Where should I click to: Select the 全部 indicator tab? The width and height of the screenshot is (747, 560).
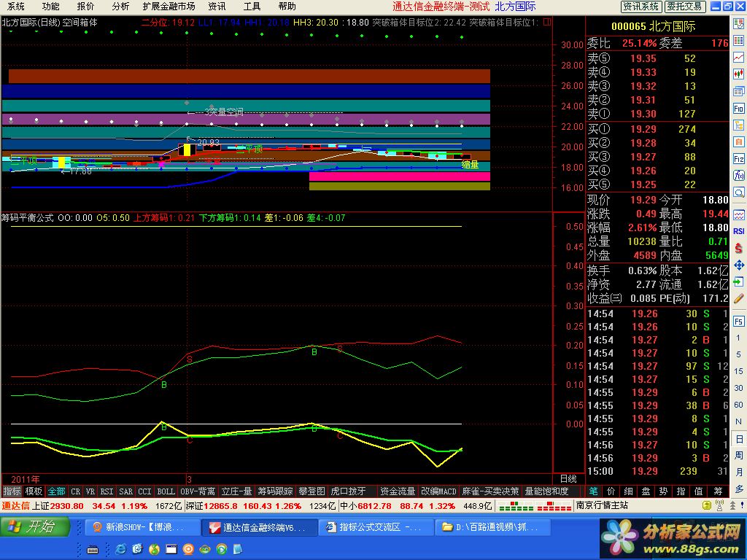point(56,491)
